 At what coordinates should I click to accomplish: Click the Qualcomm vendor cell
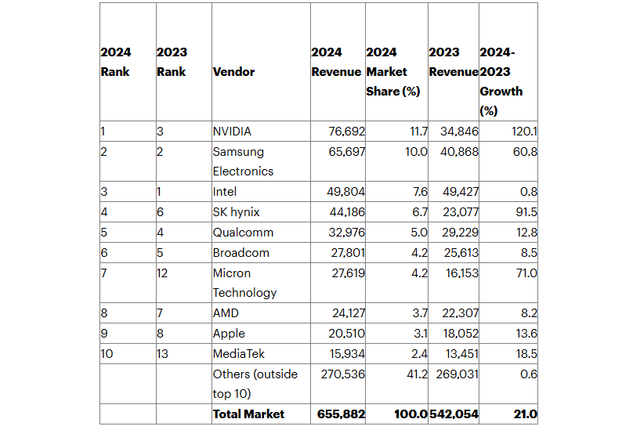pos(240,230)
